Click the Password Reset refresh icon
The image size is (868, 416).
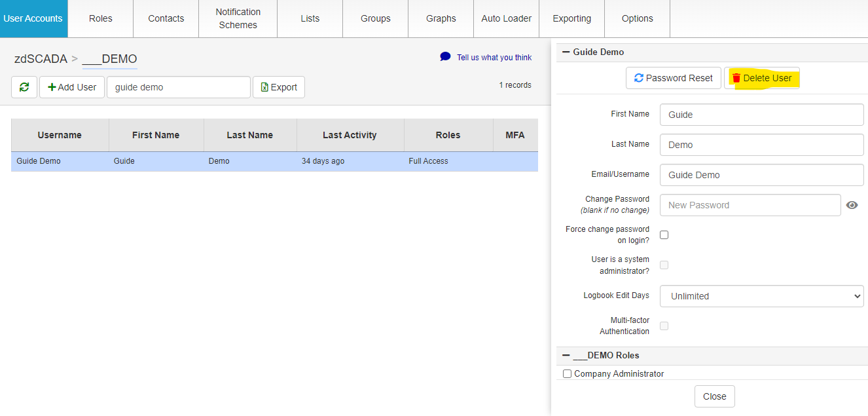[x=640, y=78]
